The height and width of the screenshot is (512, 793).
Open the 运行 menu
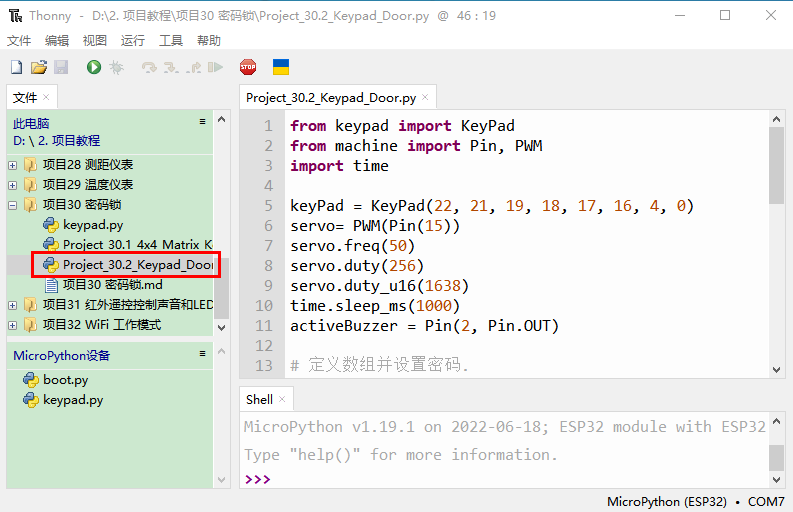(x=132, y=41)
